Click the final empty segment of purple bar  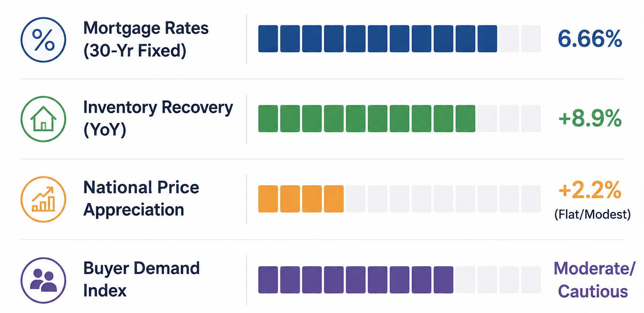tap(531, 280)
